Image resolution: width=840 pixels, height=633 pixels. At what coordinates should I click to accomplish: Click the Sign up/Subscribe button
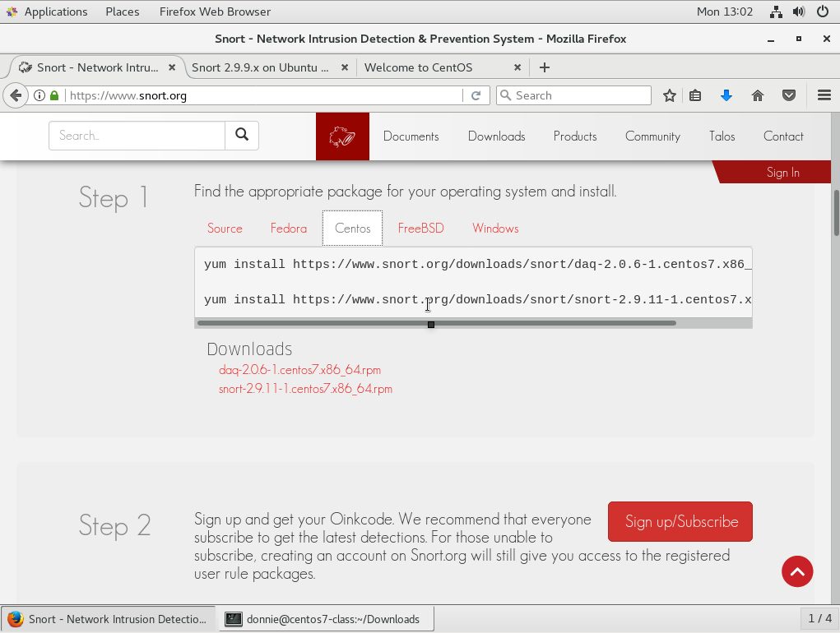(680, 522)
